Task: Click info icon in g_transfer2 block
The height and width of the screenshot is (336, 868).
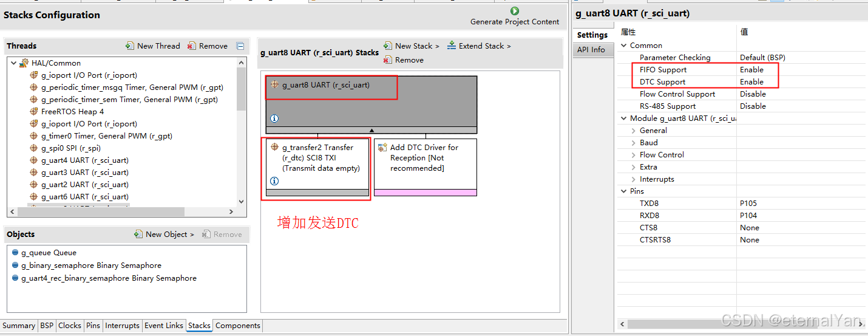Action: point(274,181)
